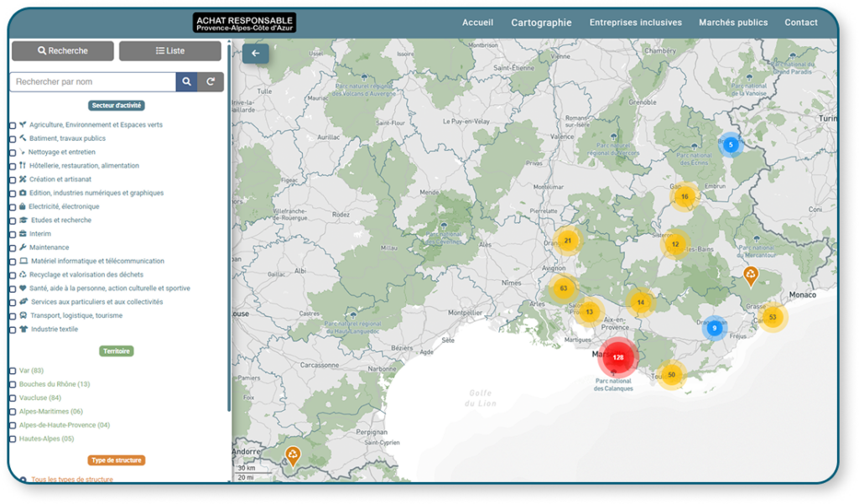This screenshot has width=859, height=504.
Task: Open the Contact page
Action: (801, 23)
